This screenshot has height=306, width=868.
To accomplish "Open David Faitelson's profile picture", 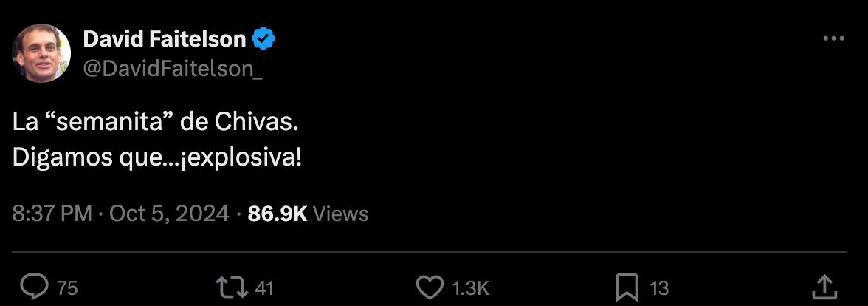I will pos(41,53).
